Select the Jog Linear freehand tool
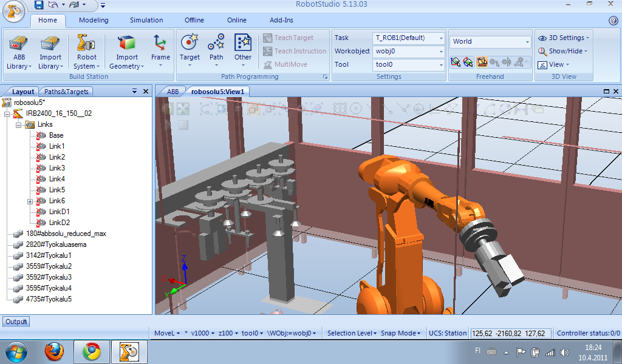This screenshot has height=364, width=622. click(494, 62)
